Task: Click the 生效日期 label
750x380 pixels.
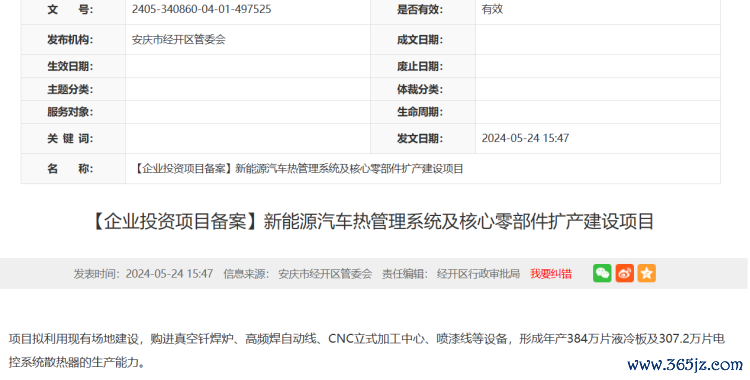Action: click(70, 67)
